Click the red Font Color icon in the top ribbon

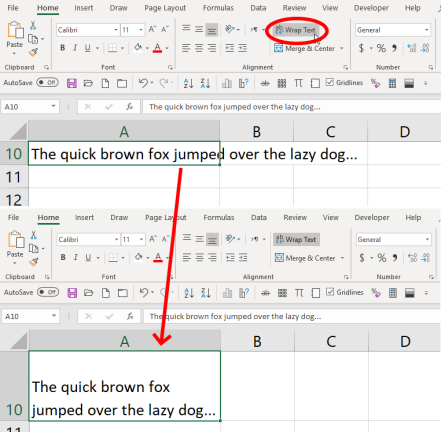pyautogui.click(x=157, y=48)
